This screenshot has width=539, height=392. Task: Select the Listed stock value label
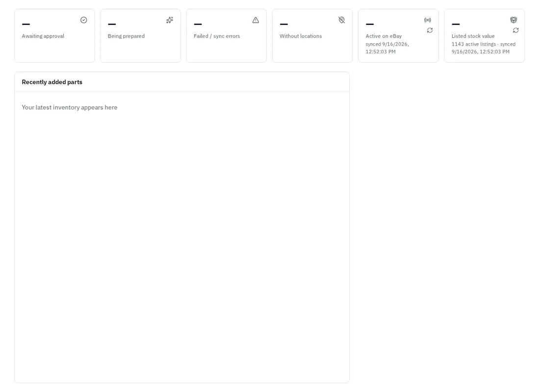coord(473,36)
